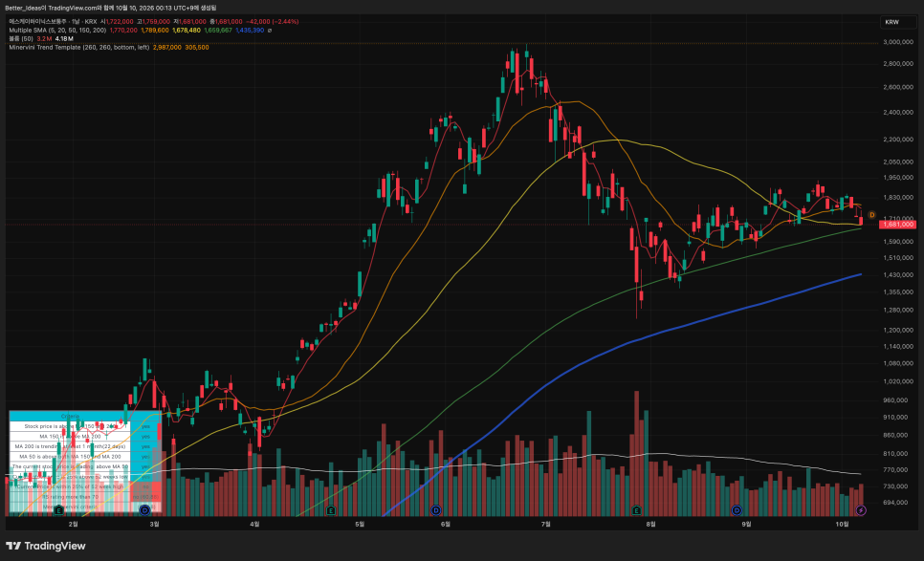Open the earnings E marker just before 8월
Viewport: 924px width, 561px height.
[636, 509]
